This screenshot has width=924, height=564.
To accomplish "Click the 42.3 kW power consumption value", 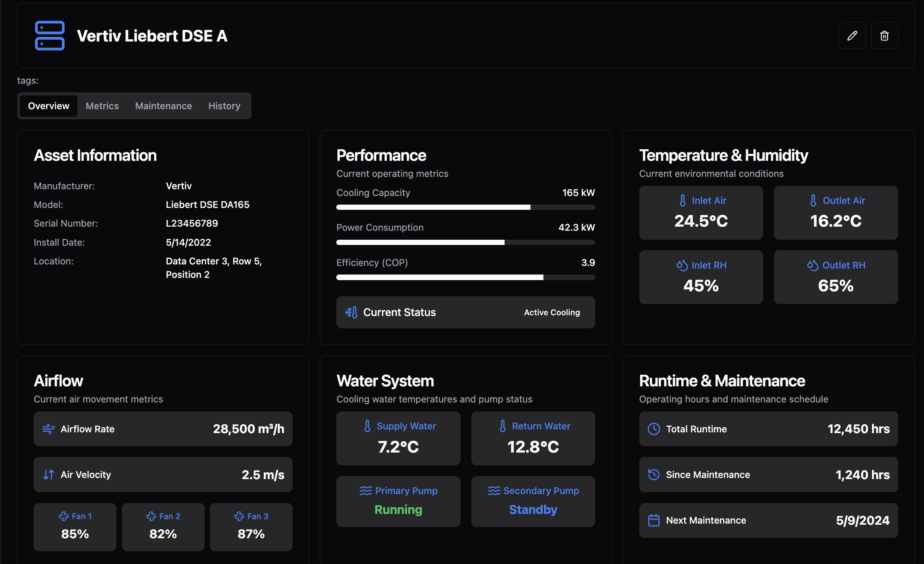I will 576,228.
